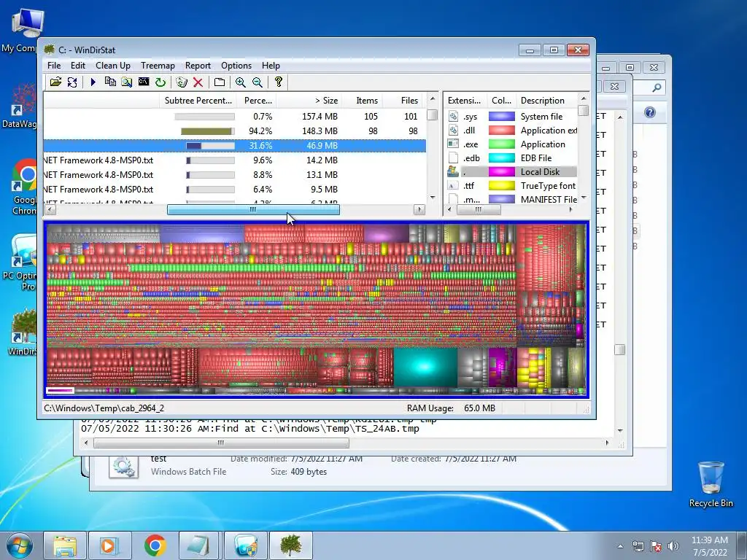Click the Explorer Here magnifier-folder icon

tap(127, 82)
